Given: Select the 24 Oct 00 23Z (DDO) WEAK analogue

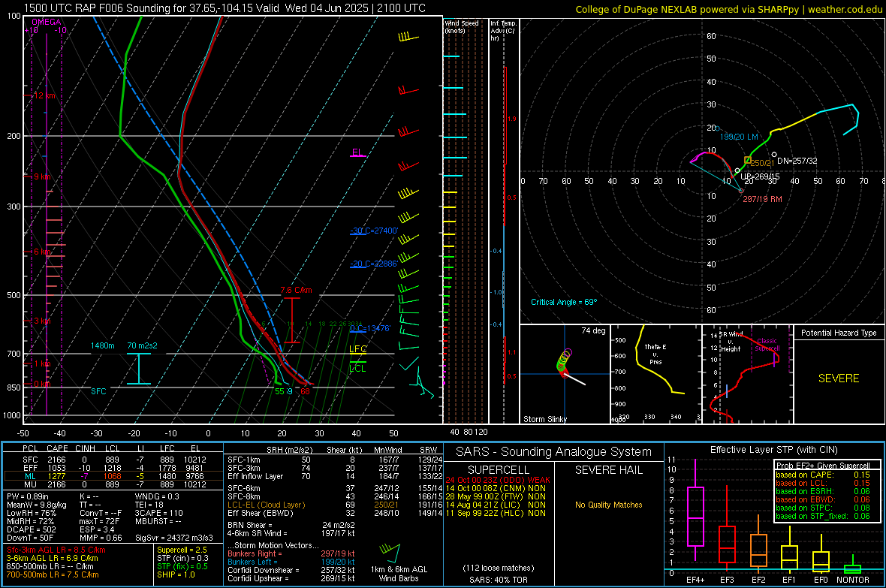Looking at the screenshot, I should [498, 480].
